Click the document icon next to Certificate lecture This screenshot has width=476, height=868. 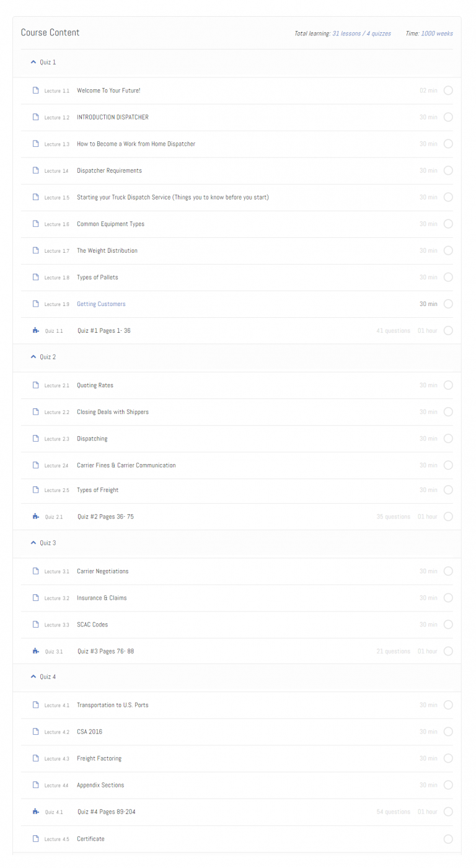(35, 839)
